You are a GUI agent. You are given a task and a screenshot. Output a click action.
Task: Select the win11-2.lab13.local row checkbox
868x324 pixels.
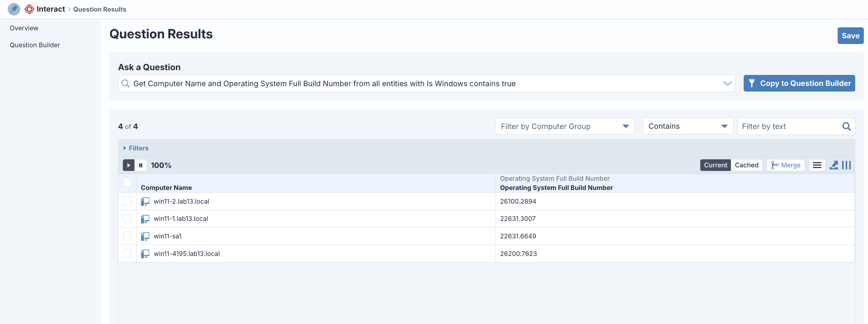(x=127, y=201)
